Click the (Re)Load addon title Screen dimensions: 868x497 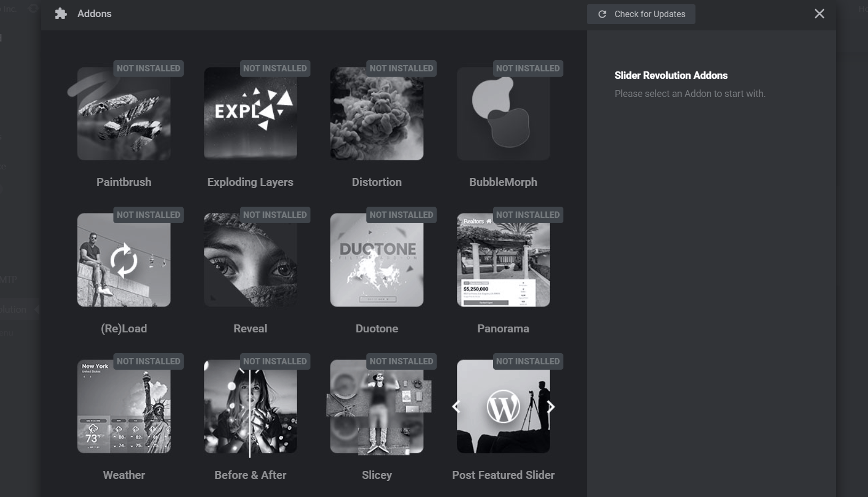124,329
